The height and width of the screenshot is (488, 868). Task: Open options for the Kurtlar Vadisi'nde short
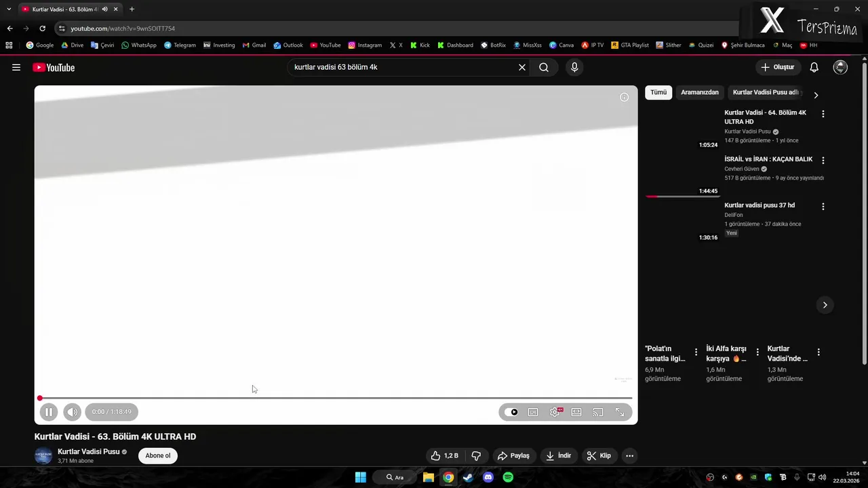click(x=818, y=352)
